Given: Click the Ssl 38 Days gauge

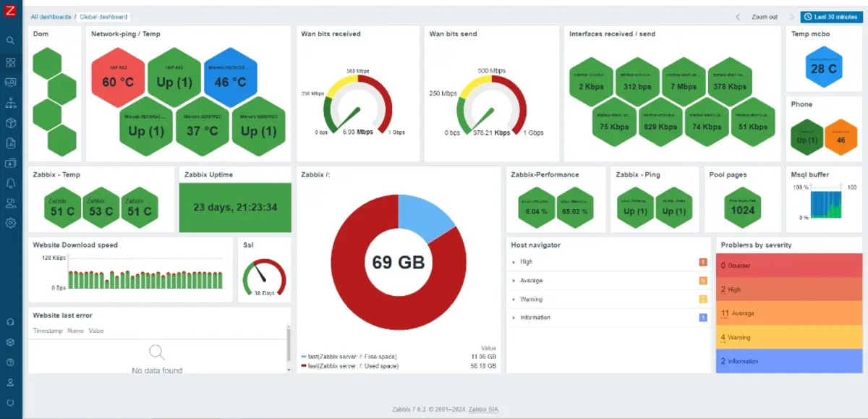Looking at the screenshot, I should click(265, 277).
